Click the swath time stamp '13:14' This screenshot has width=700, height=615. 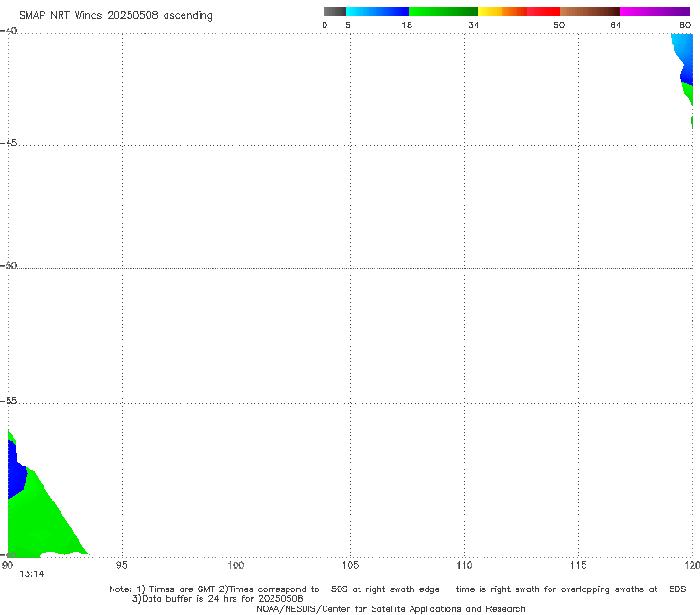click(x=32, y=574)
